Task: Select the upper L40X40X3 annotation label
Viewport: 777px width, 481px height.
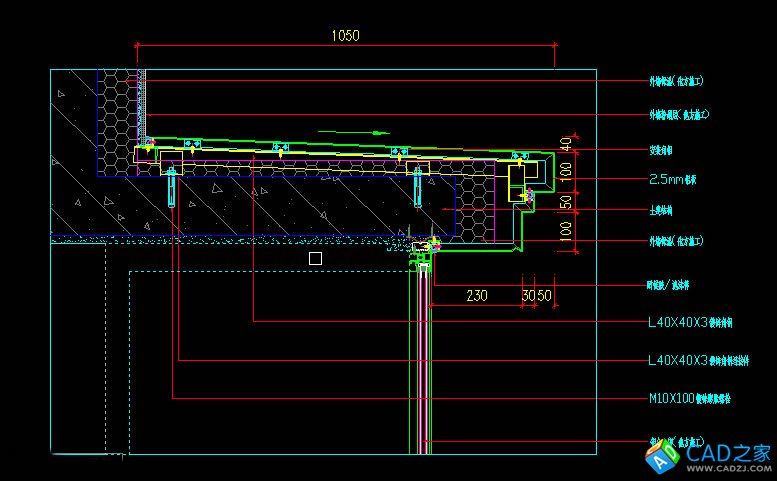Action: [x=690, y=322]
